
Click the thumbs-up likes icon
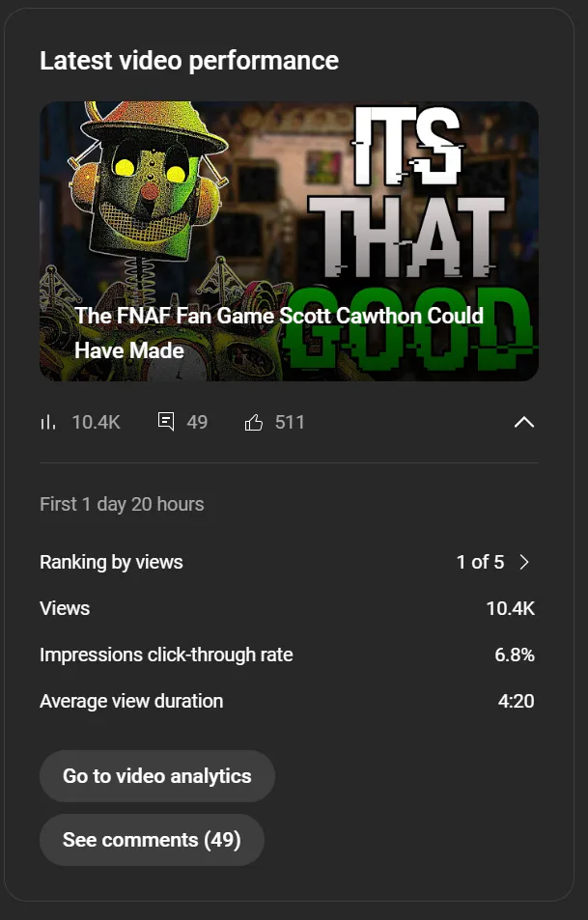tap(254, 423)
